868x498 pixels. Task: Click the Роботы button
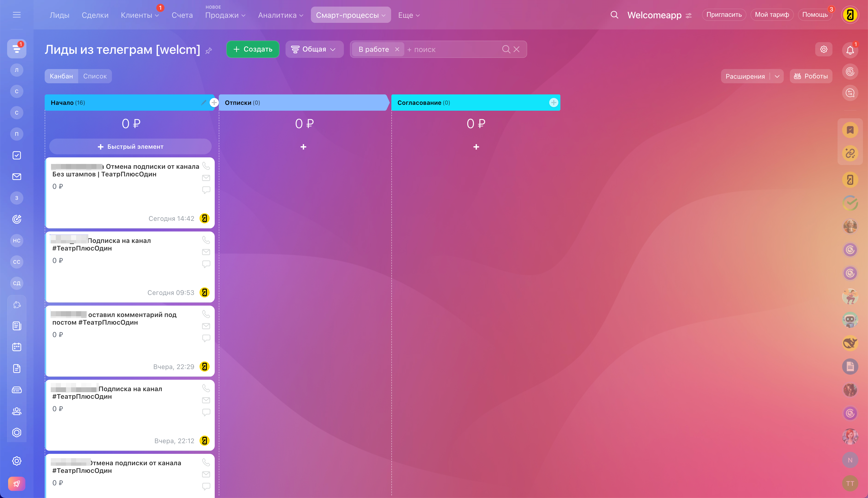click(x=811, y=76)
